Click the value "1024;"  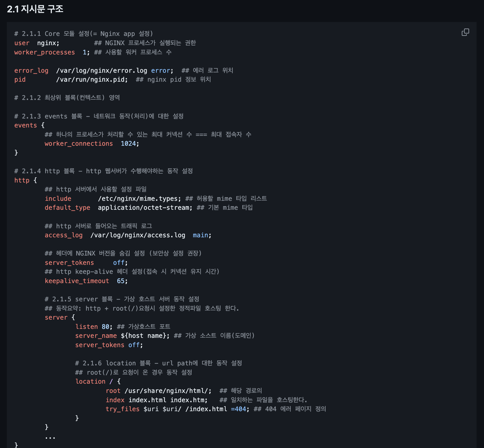(130, 144)
